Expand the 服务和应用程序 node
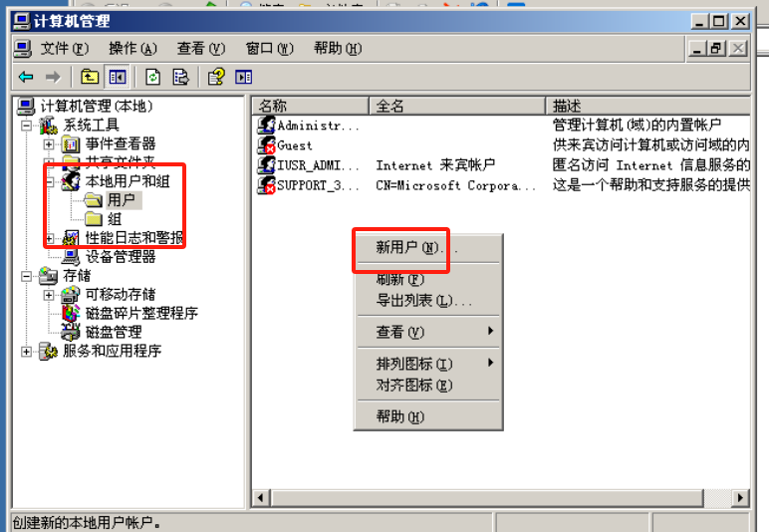Image resolution: width=769 pixels, height=532 pixels. pyautogui.click(x=27, y=351)
